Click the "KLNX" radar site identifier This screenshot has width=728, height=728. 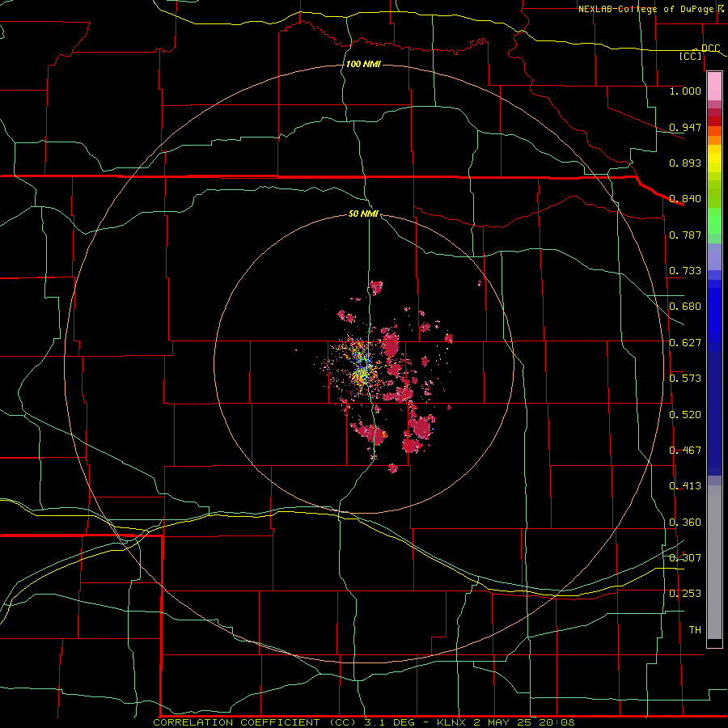tap(452, 722)
